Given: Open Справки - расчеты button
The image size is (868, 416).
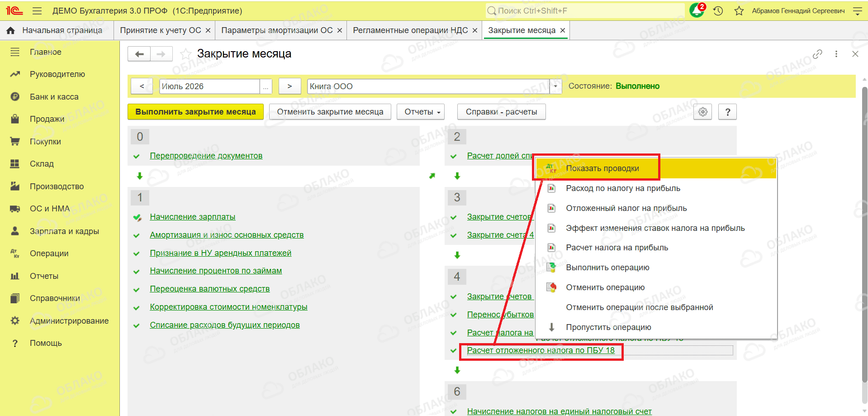Looking at the screenshot, I should tap(502, 112).
